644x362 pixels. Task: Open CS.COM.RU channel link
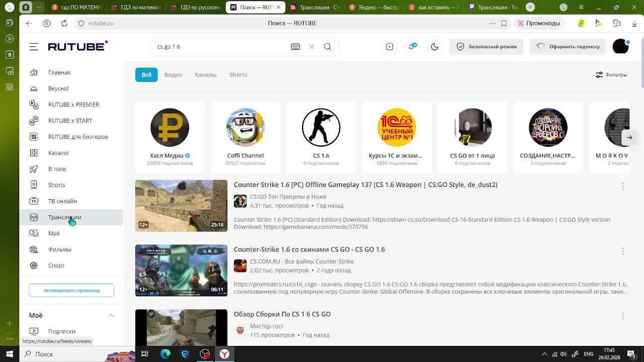click(302, 261)
